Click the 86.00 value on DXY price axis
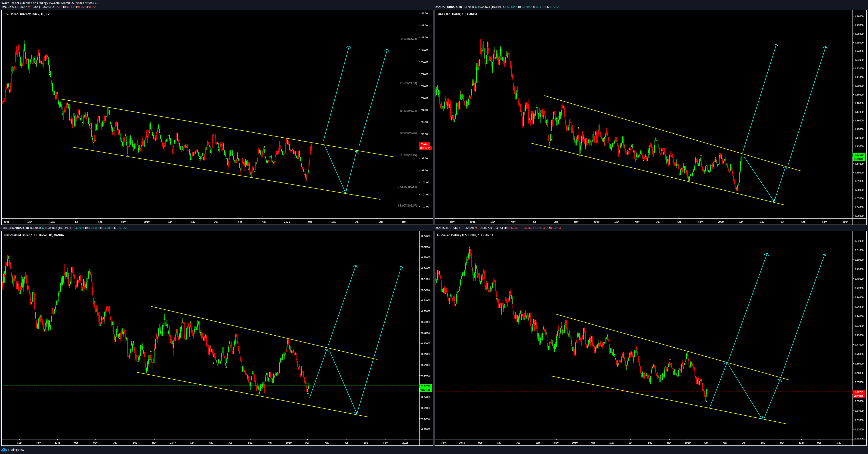868x454 pixels. point(424,13)
